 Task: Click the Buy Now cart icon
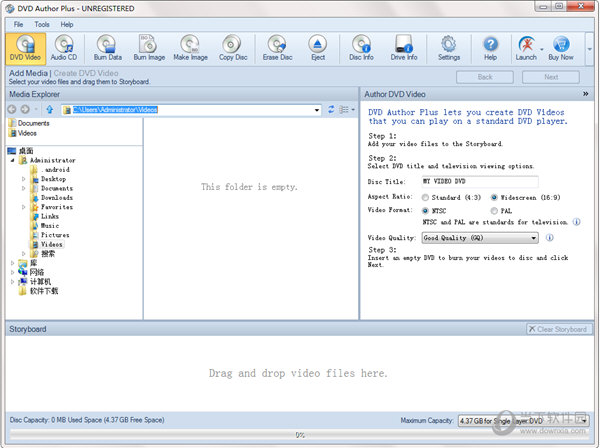tap(561, 48)
